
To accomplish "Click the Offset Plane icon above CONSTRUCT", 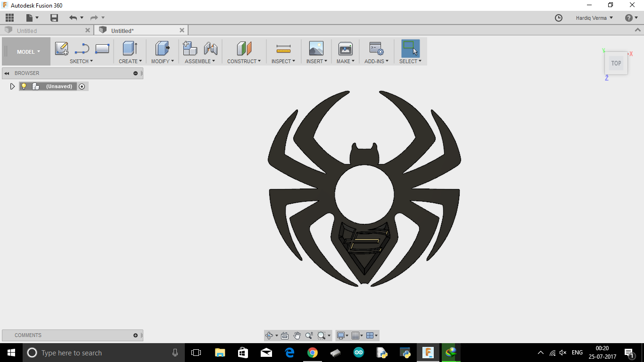I will click(244, 48).
